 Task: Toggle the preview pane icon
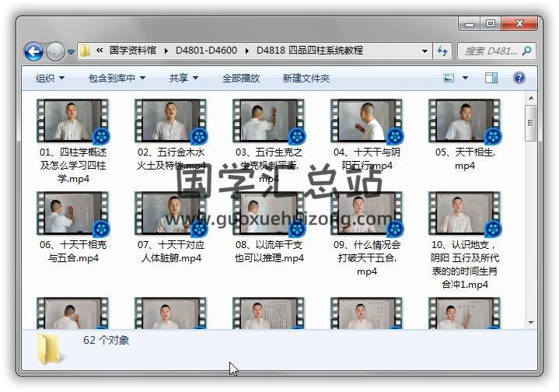pos(491,78)
